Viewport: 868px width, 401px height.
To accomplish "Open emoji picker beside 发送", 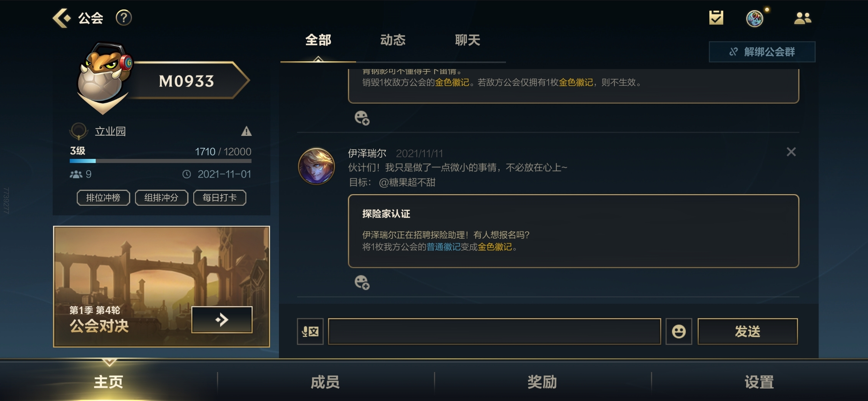I will (678, 331).
